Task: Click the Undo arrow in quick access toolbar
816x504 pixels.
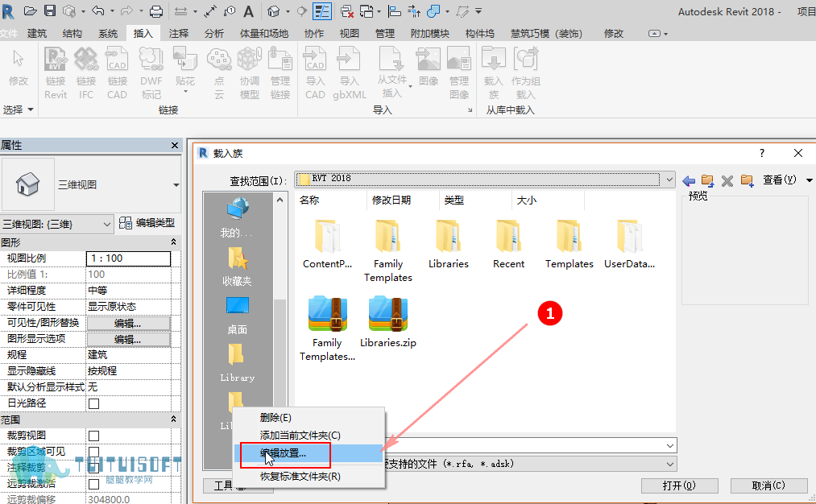Action: 97,10
